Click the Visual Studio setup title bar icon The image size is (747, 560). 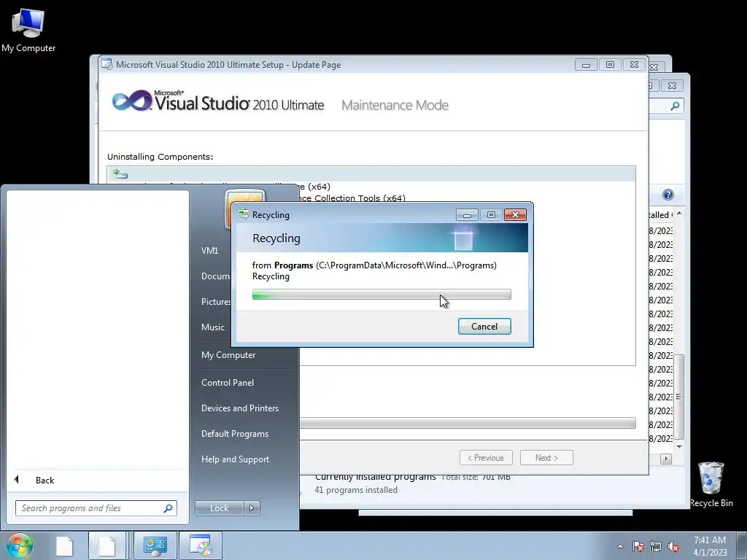[x=107, y=65]
